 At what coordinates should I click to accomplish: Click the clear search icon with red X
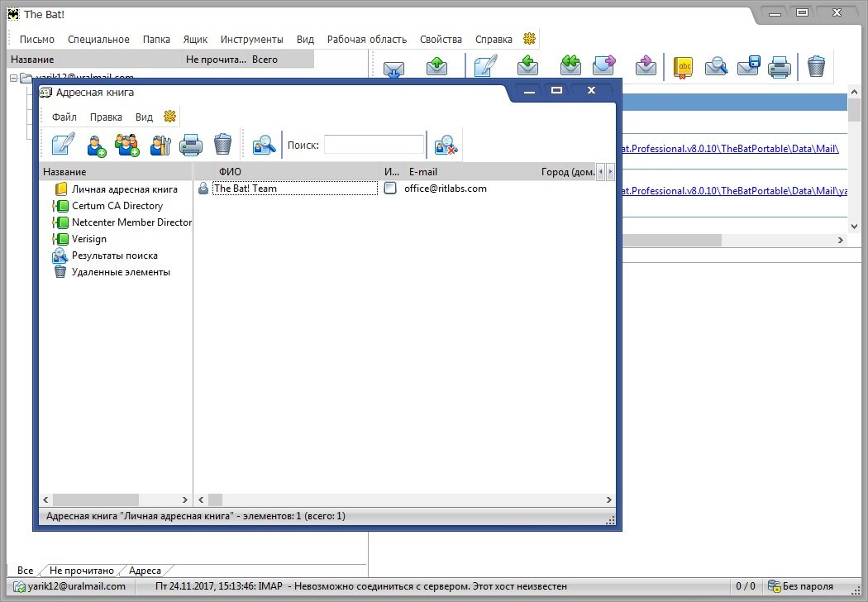pyautogui.click(x=446, y=146)
